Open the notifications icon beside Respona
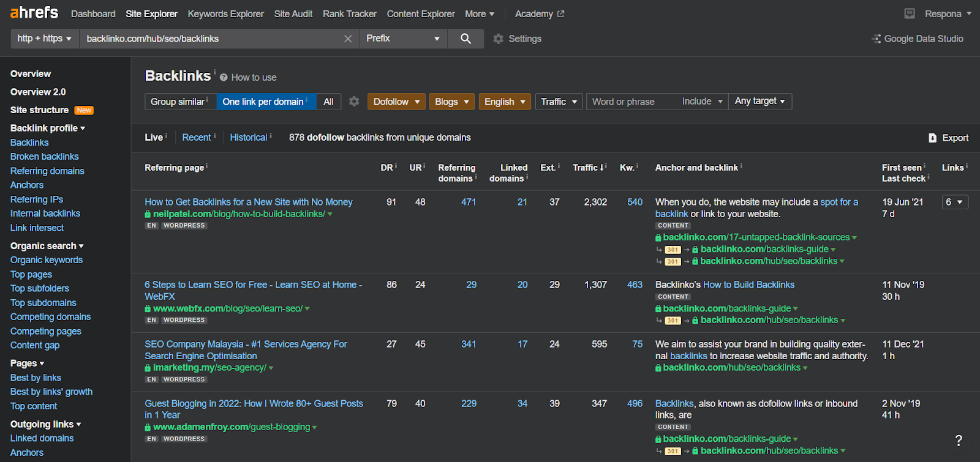980x462 pixels. click(x=910, y=13)
